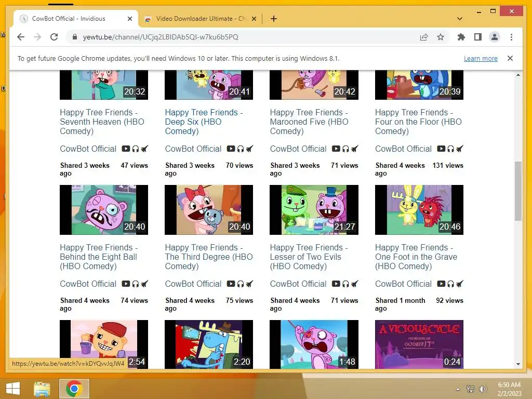Open Happy Tree Friends - Deep Six video

click(204, 122)
